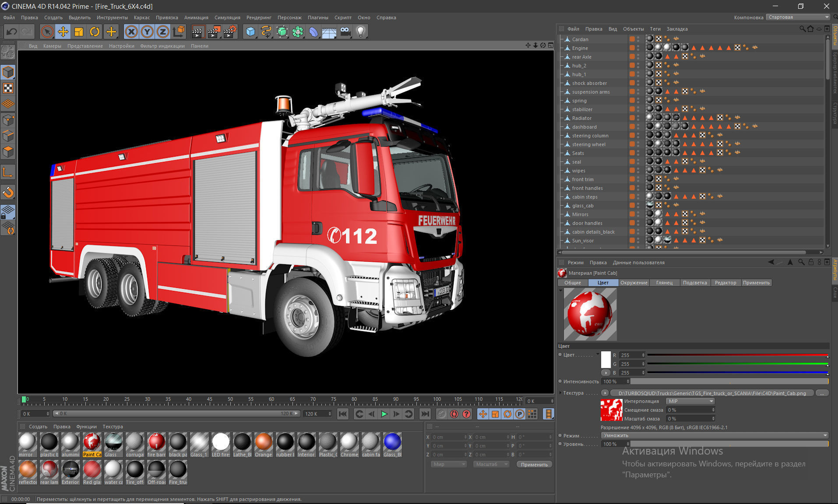Adjust the red R color slider
This screenshot has height=504, width=838.
(x=738, y=355)
